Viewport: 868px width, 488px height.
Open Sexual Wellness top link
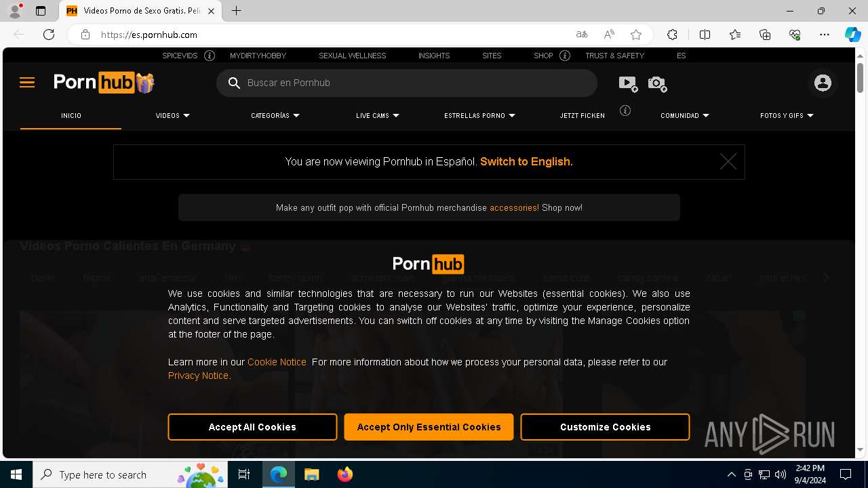pos(352,56)
